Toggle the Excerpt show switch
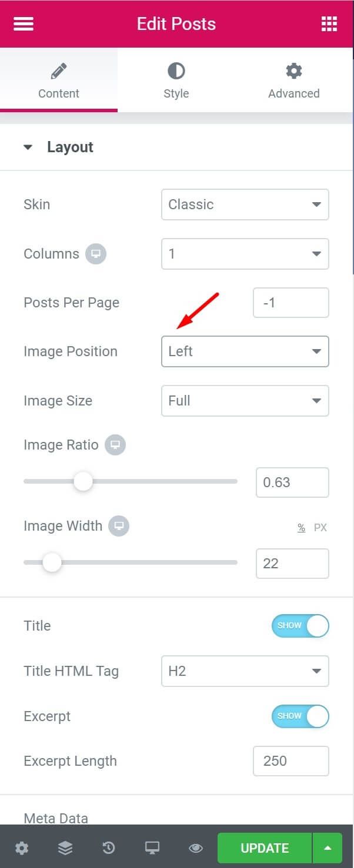The height and width of the screenshot is (868, 354). coord(300,716)
